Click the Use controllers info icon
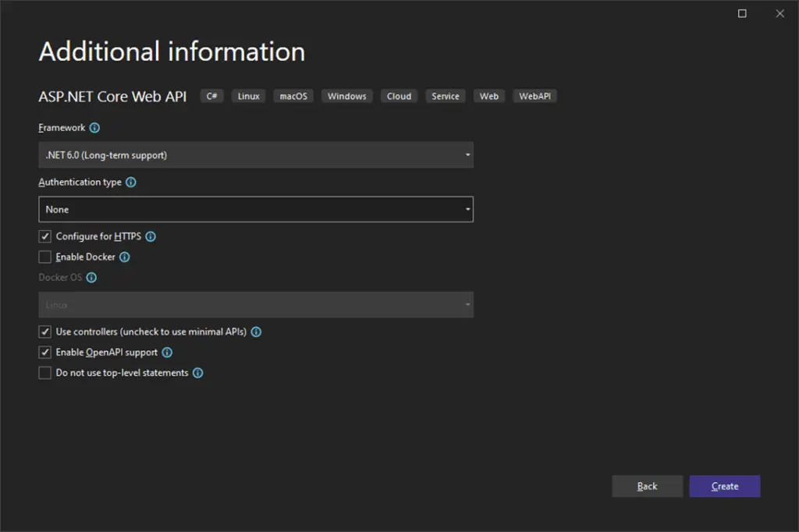The image size is (799, 532). point(256,332)
